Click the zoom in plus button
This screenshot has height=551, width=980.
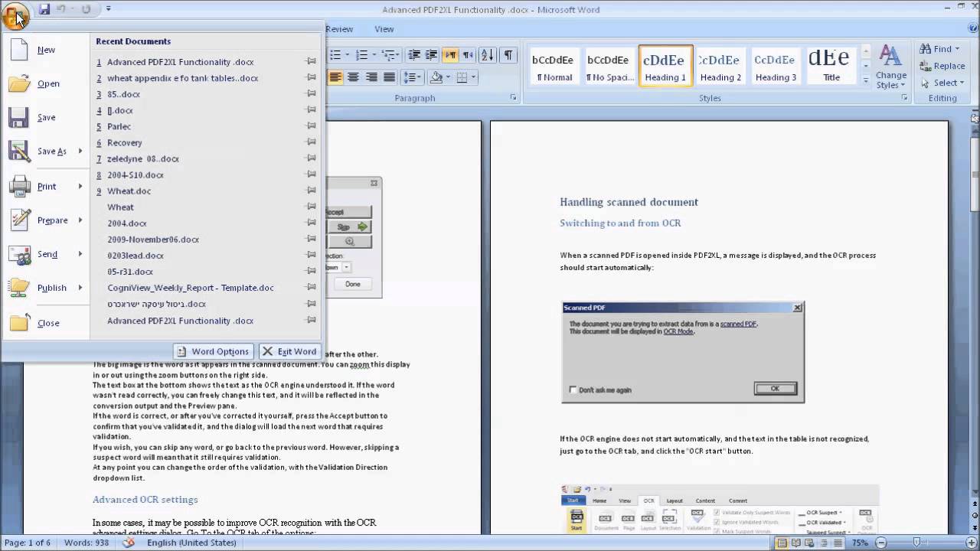(971, 543)
